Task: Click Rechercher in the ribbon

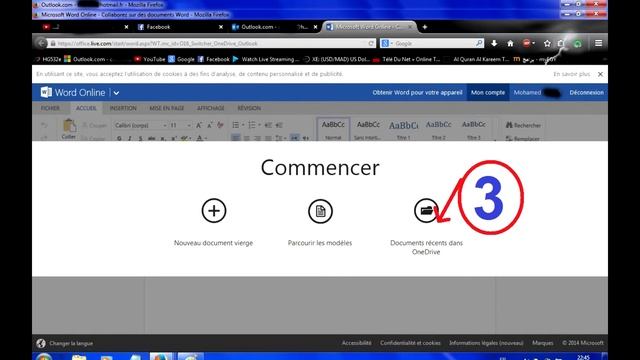Action: [x=523, y=125]
